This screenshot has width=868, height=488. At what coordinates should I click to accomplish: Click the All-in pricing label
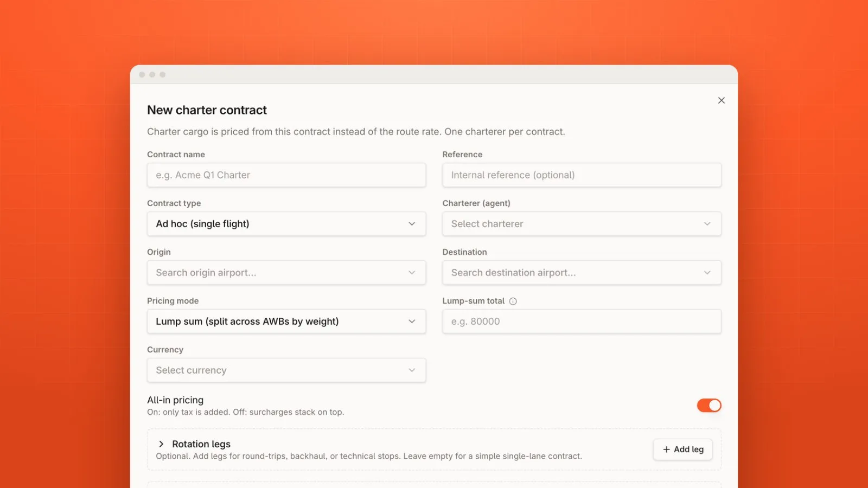[175, 400]
